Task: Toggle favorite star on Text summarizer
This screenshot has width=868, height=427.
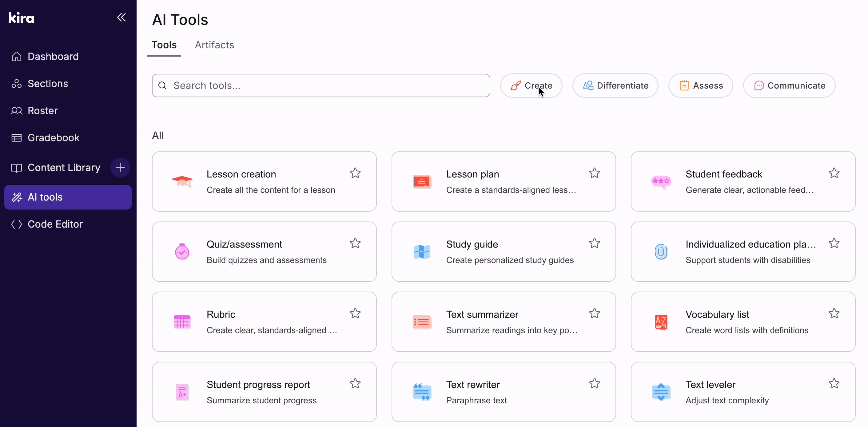Action: click(x=594, y=314)
